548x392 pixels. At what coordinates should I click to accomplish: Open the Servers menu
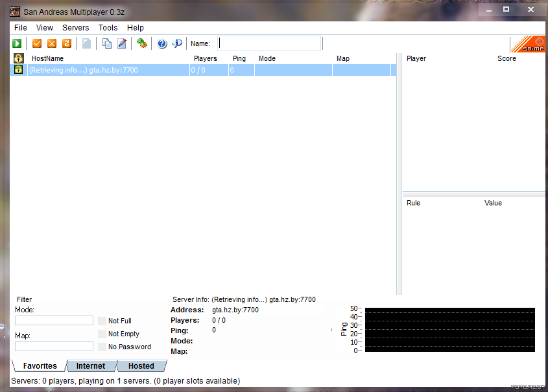click(x=75, y=28)
